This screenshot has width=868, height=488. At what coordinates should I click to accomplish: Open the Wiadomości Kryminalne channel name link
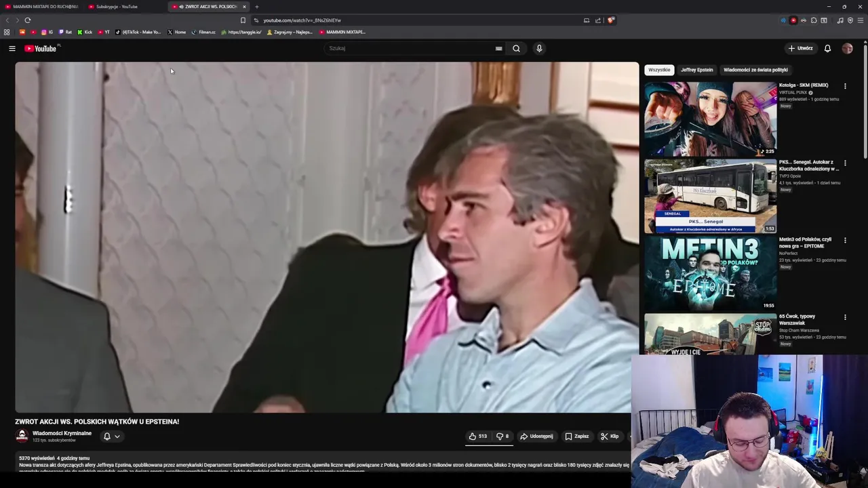(62, 433)
